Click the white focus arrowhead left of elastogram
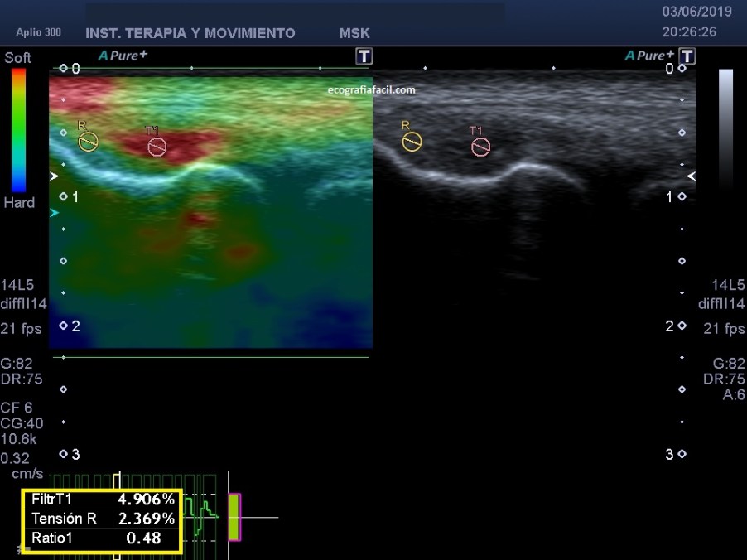 55,176
